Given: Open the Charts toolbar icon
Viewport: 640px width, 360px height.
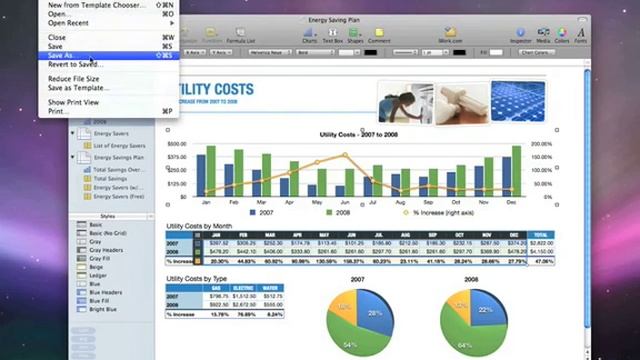Looking at the screenshot, I should [309, 35].
